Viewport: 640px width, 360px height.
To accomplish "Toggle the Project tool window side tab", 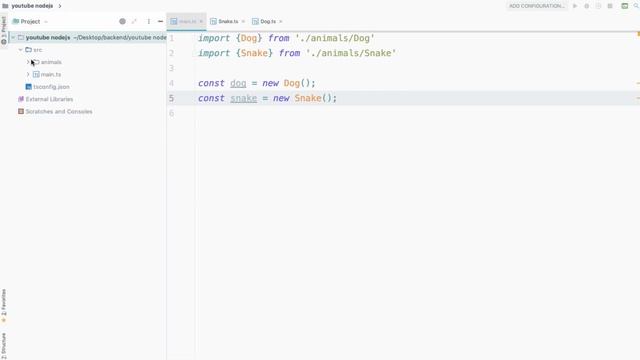I will click(x=4, y=31).
